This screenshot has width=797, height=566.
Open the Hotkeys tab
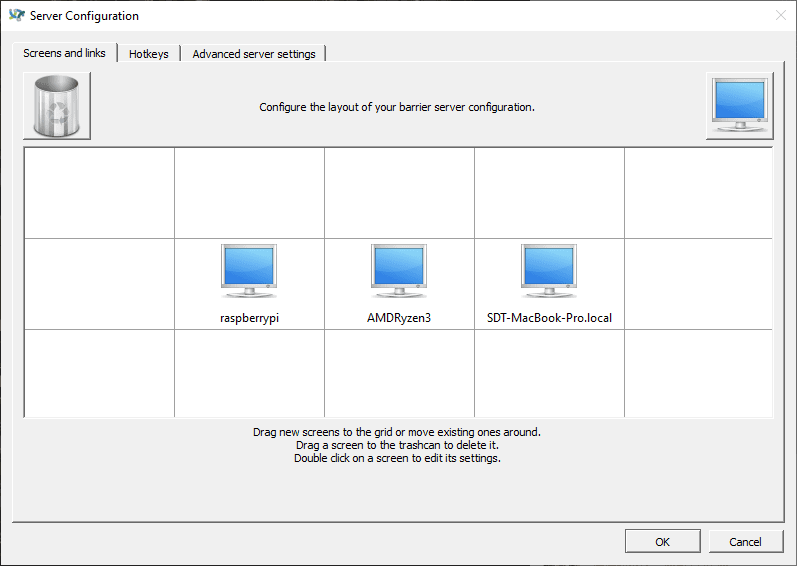(x=149, y=54)
